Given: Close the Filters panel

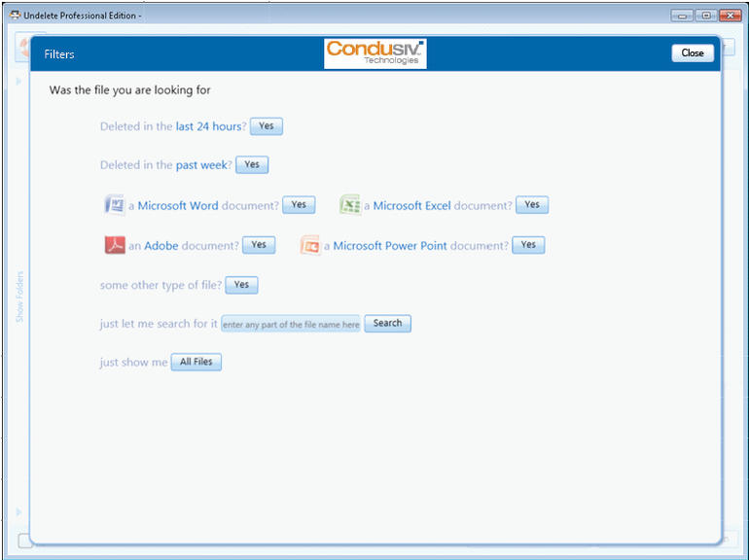Looking at the screenshot, I should 693,53.
